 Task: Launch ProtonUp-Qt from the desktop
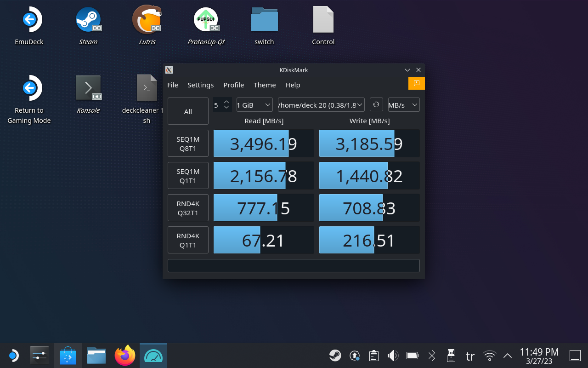(206, 21)
